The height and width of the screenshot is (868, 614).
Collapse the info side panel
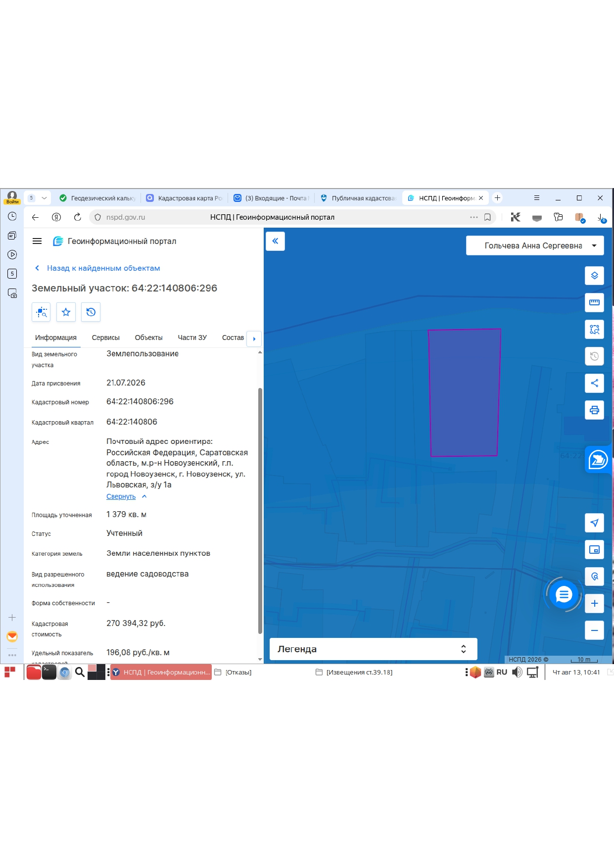275,241
